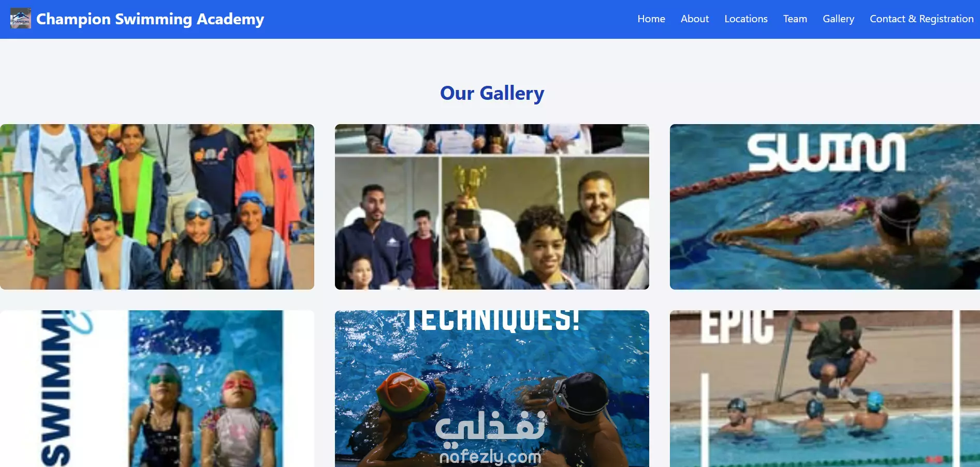Screen dimensions: 980x467
Task: Select the Gallery navigation item
Action: click(838, 19)
